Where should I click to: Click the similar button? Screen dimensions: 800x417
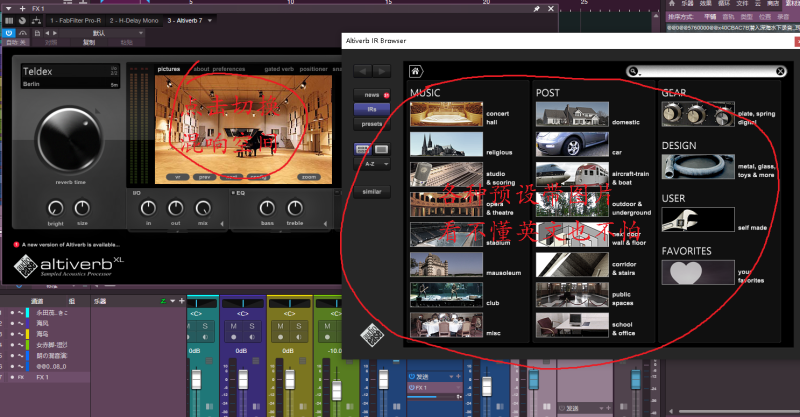click(x=370, y=191)
